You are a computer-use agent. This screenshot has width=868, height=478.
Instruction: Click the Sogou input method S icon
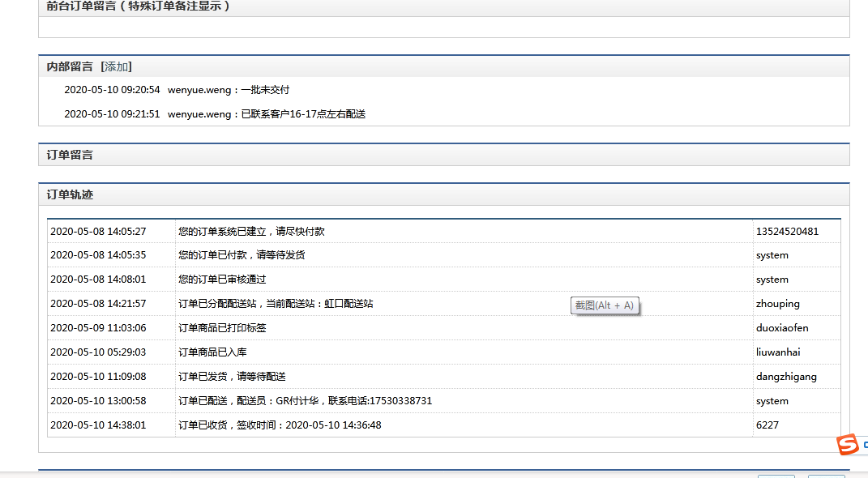847,444
